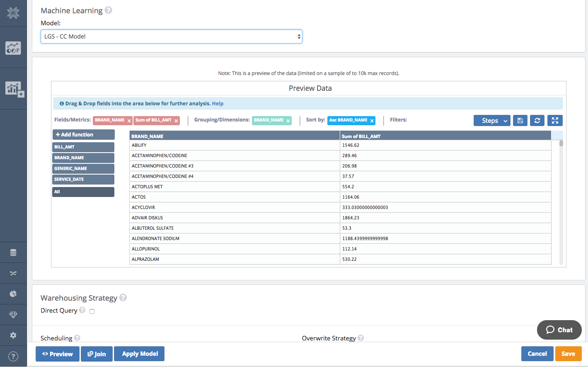Viewport: 588px width, 367px height.
Task: Click Add function button
Action: click(83, 135)
